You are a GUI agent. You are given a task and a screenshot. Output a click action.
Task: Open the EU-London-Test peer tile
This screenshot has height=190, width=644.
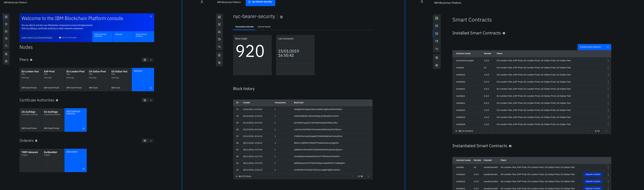(x=30, y=79)
